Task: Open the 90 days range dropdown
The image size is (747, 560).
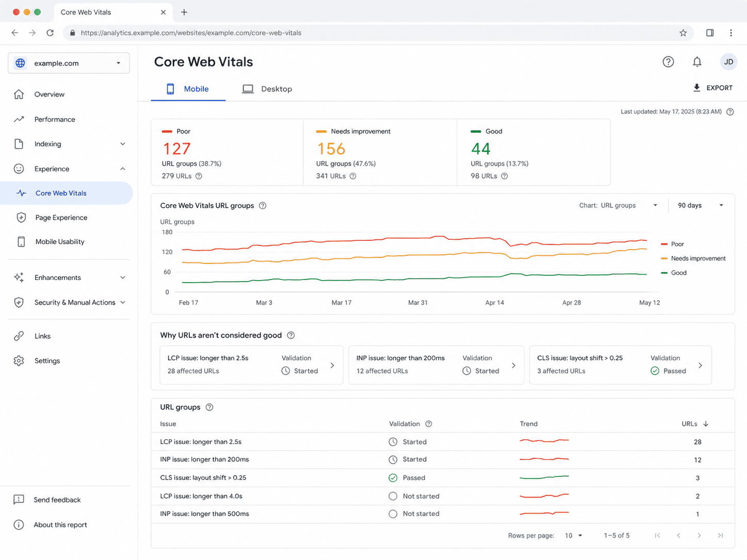Action: coord(701,205)
